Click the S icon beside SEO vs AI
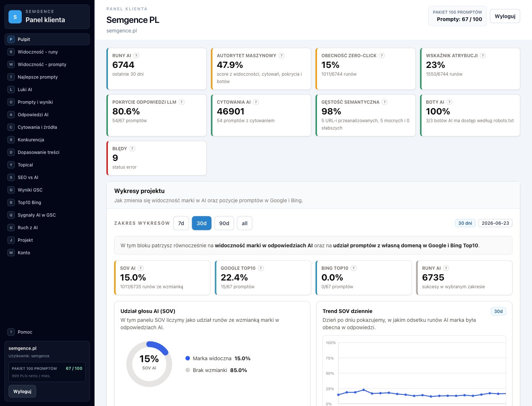This screenshot has height=406, width=532. [11, 178]
